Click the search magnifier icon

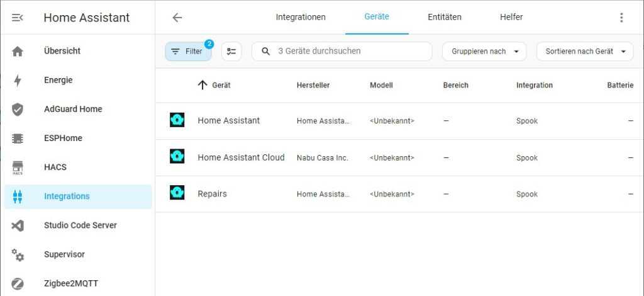click(x=266, y=52)
